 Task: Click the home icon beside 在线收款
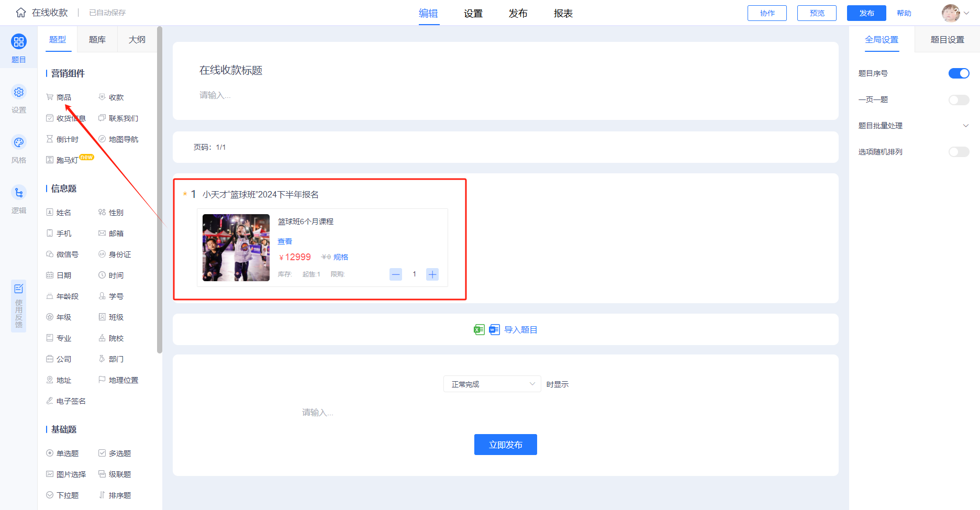click(21, 13)
